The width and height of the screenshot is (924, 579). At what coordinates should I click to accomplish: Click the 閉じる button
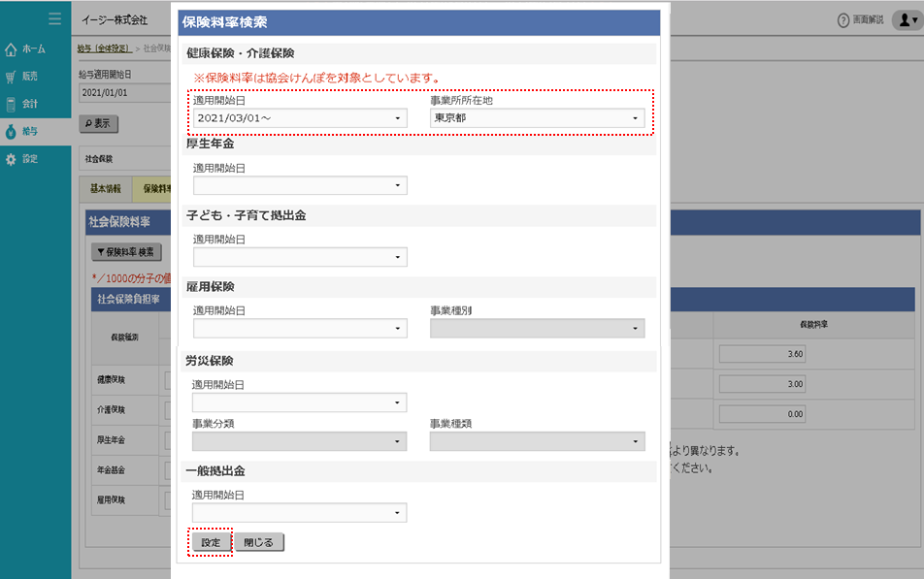258,542
